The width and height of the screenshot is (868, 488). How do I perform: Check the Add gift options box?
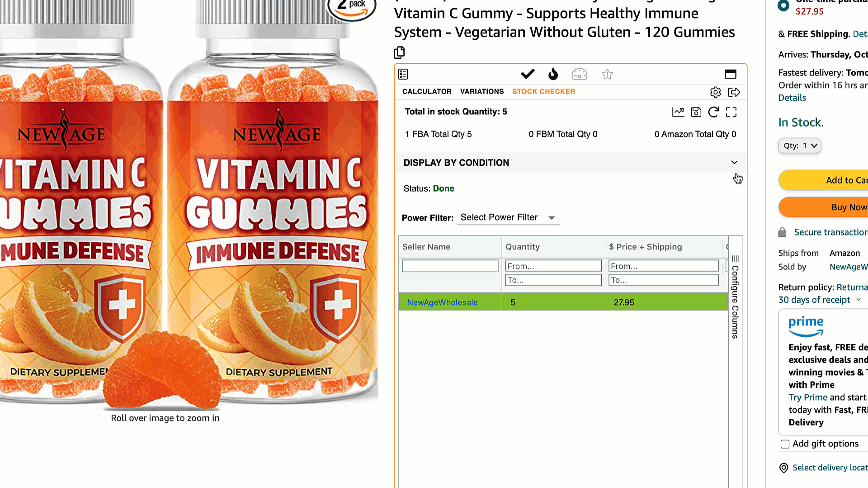pos(785,444)
